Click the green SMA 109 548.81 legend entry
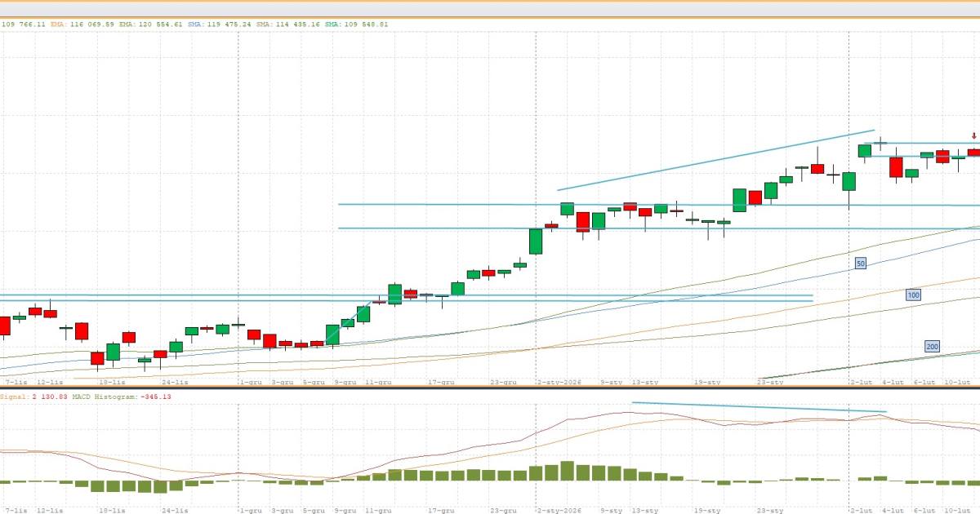This screenshot has width=980, height=514. click(358, 24)
